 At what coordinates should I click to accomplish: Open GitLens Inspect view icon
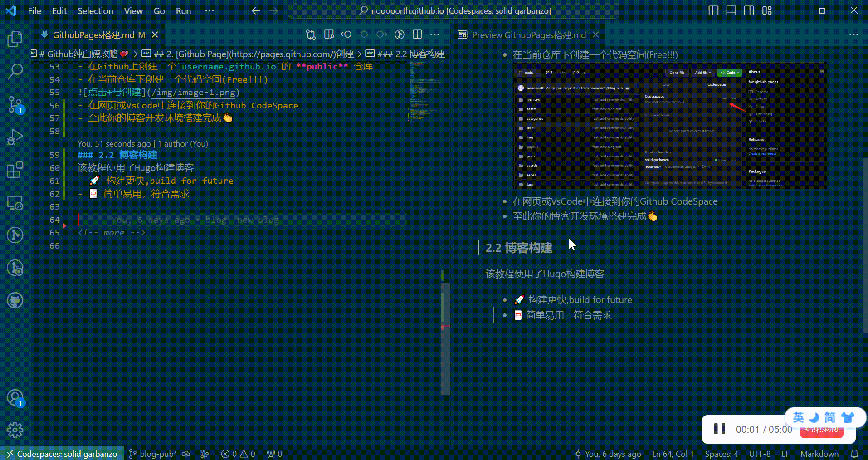pos(15,268)
